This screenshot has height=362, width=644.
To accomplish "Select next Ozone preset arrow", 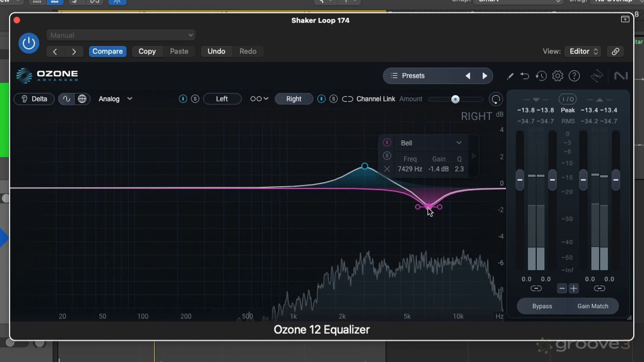I will (x=485, y=76).
